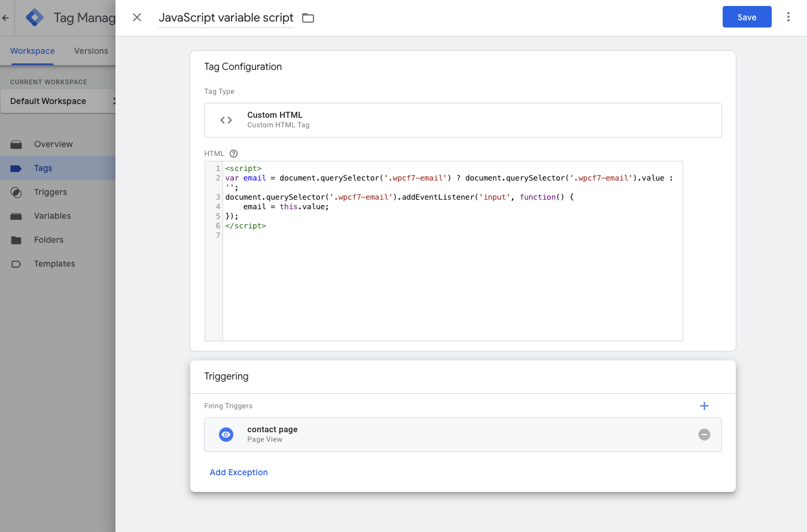Click the Firing Triggers label
The image size is (807, 532).
229,406
